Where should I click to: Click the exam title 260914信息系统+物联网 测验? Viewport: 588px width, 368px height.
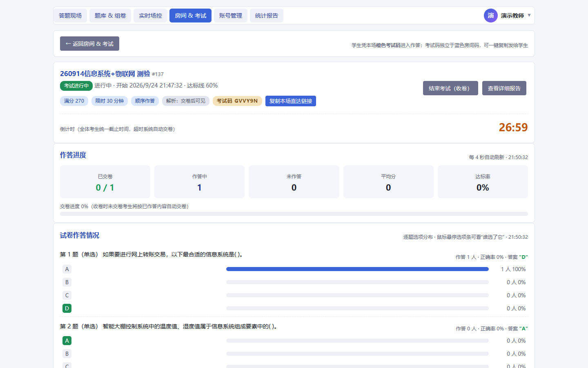pyautogui.click(x=105, y=74)
